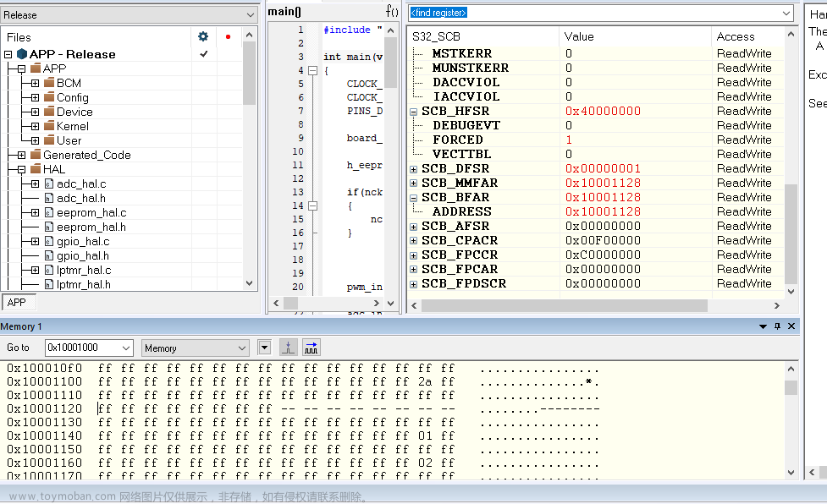Click the memory view scroll down arrow
The image size is (827, 504).
pos(791,473)
